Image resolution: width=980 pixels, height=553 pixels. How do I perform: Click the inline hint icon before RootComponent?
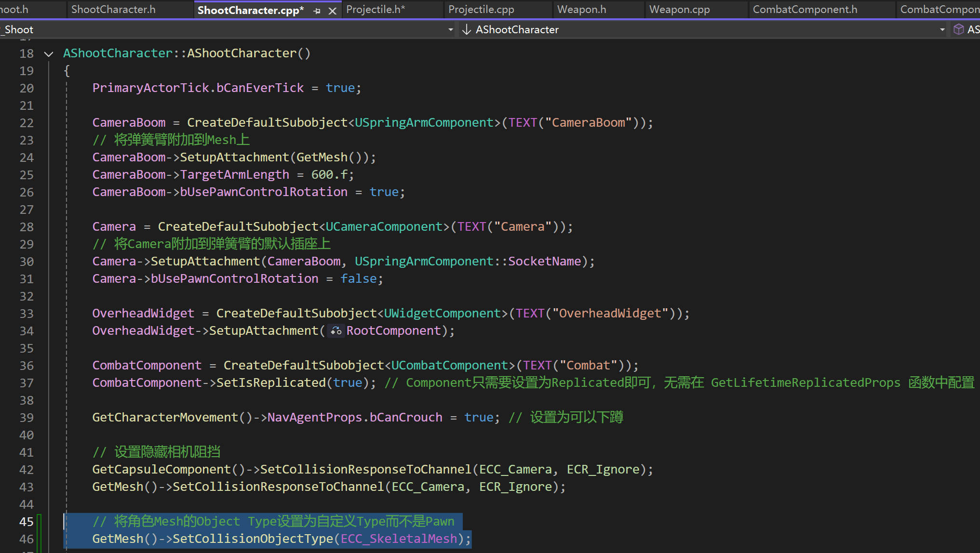coord(336,331)
